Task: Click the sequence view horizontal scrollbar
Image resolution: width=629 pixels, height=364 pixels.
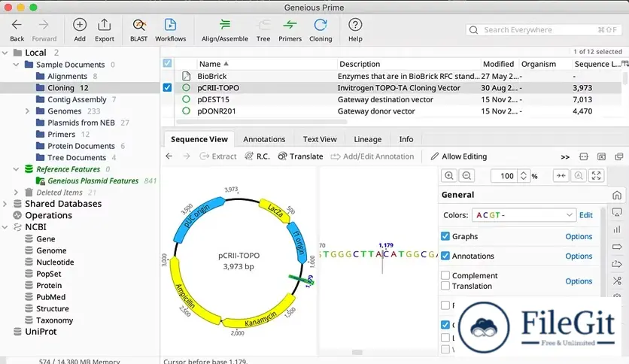Action: click(357, 353)
